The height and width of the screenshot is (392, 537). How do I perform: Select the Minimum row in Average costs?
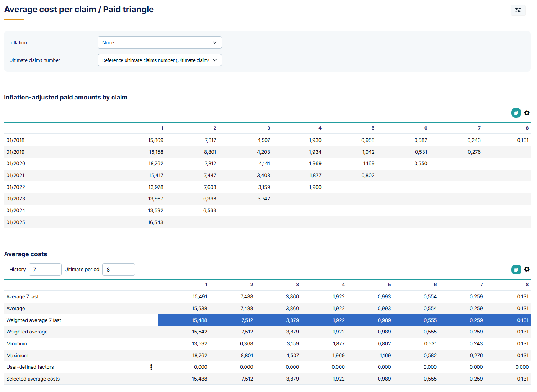[x=268, y=343]
